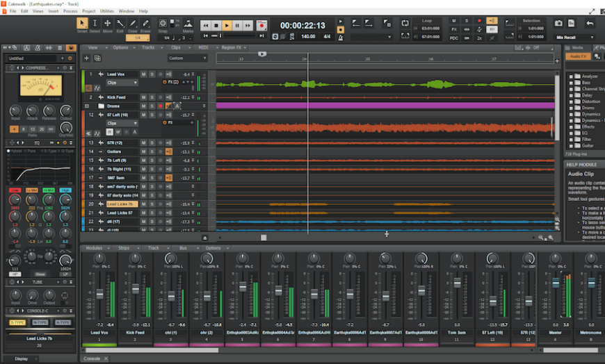
Task: Mute the Lead Vox track
Action: tap(143, 74)
